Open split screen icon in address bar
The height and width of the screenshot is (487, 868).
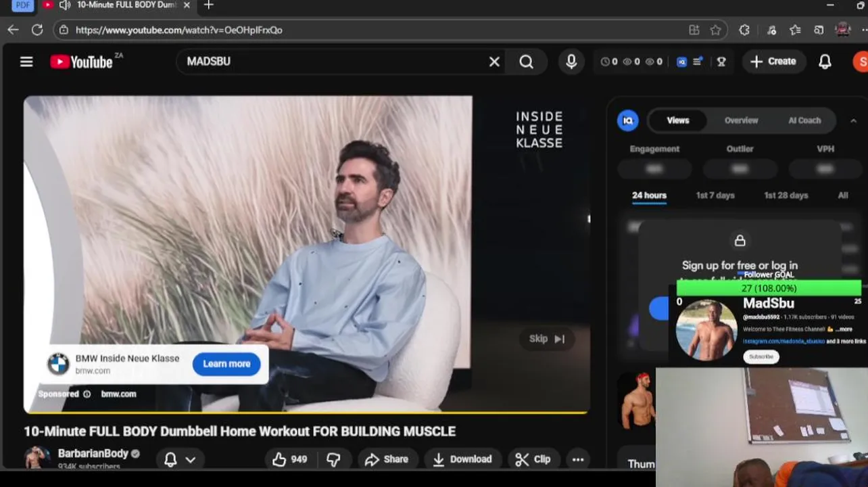coord(694,30)
